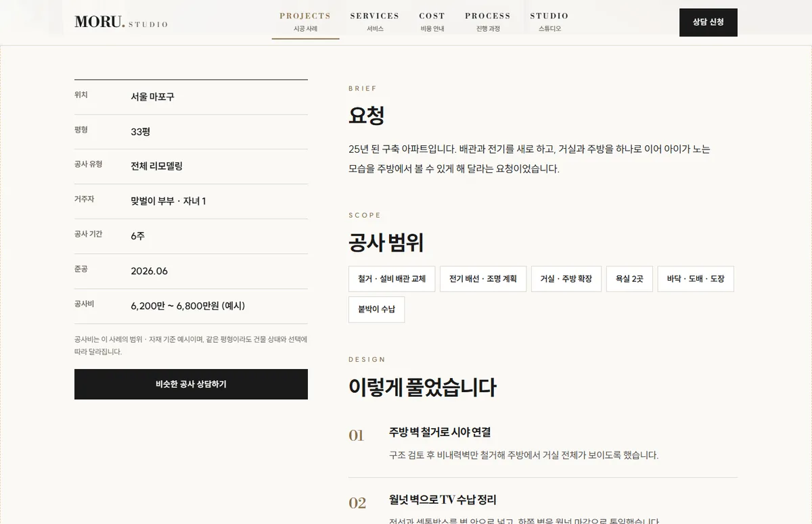Click the 거주자 row label
812x524 pixels.
(85, 199)
